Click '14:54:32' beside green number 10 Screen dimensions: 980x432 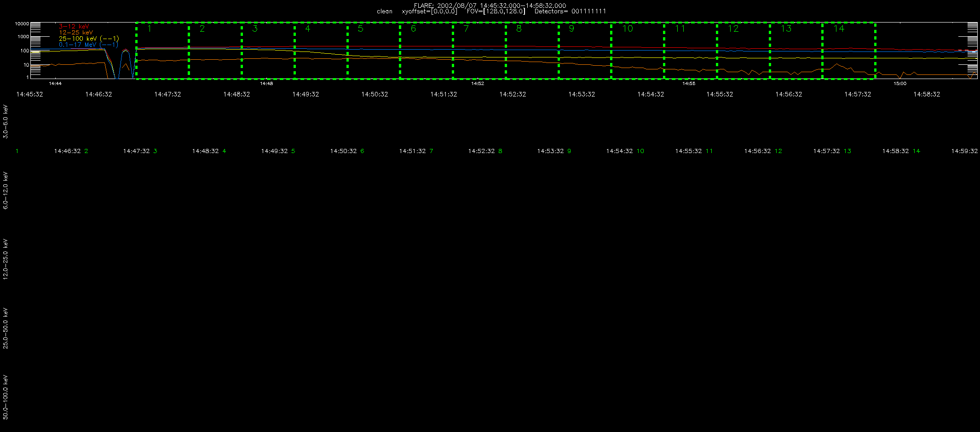619,151
